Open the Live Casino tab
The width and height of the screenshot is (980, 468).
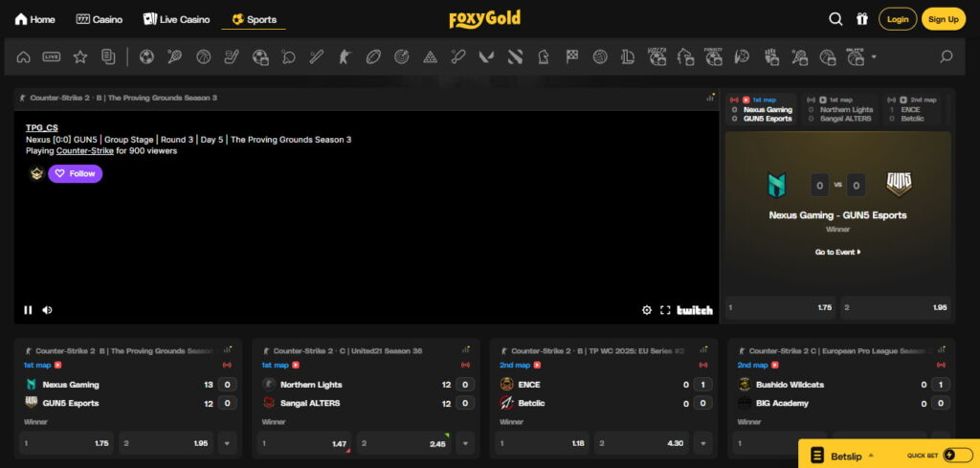click(176, 19)
